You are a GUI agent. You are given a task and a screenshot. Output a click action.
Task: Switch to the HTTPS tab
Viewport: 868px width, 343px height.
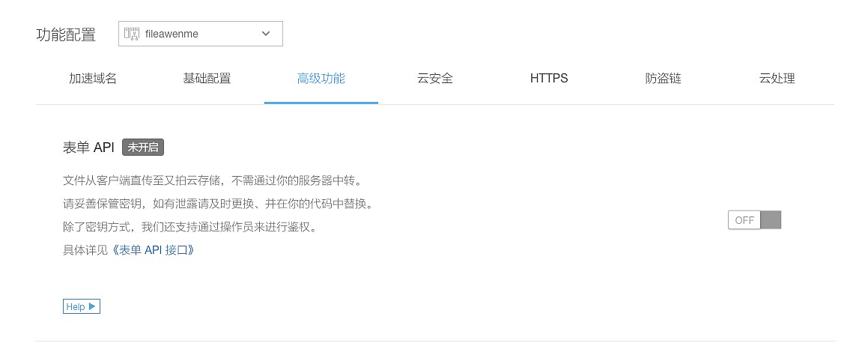point(549,78)
